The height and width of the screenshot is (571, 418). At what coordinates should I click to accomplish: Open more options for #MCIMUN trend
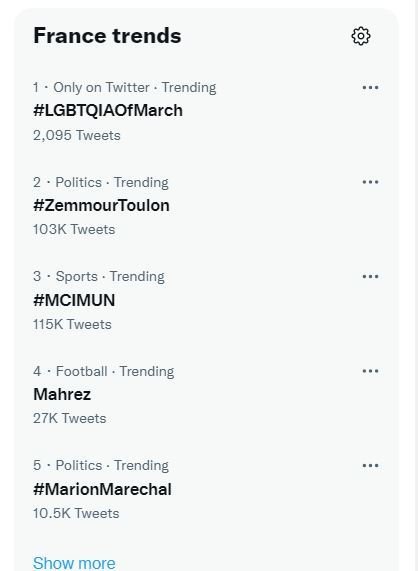tap(370, 277)
